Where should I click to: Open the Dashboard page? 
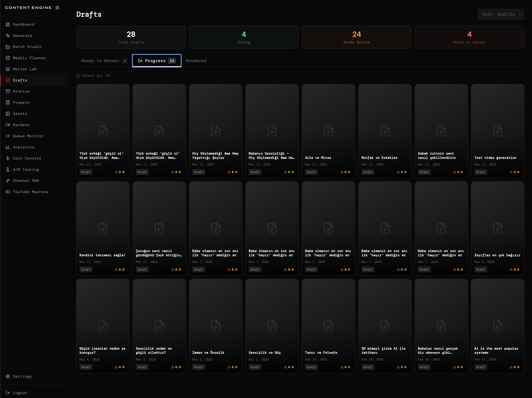click(23, 24)
